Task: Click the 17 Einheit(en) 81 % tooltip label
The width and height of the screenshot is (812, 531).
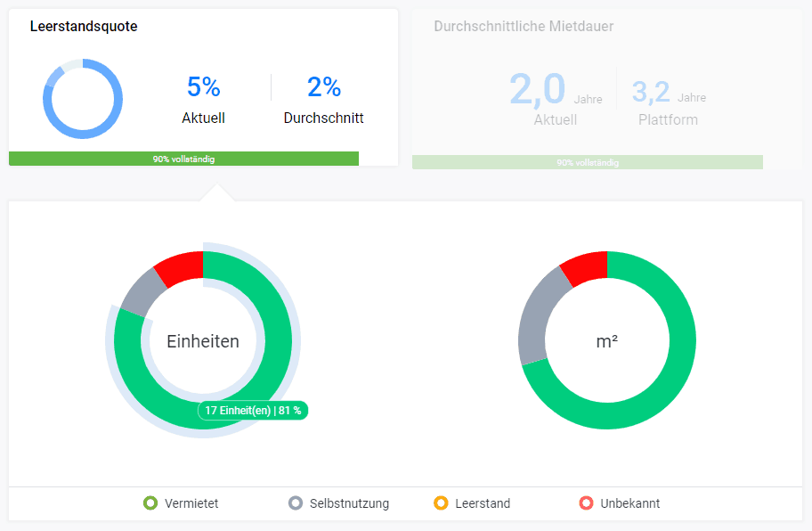Action: click(253, 411)
